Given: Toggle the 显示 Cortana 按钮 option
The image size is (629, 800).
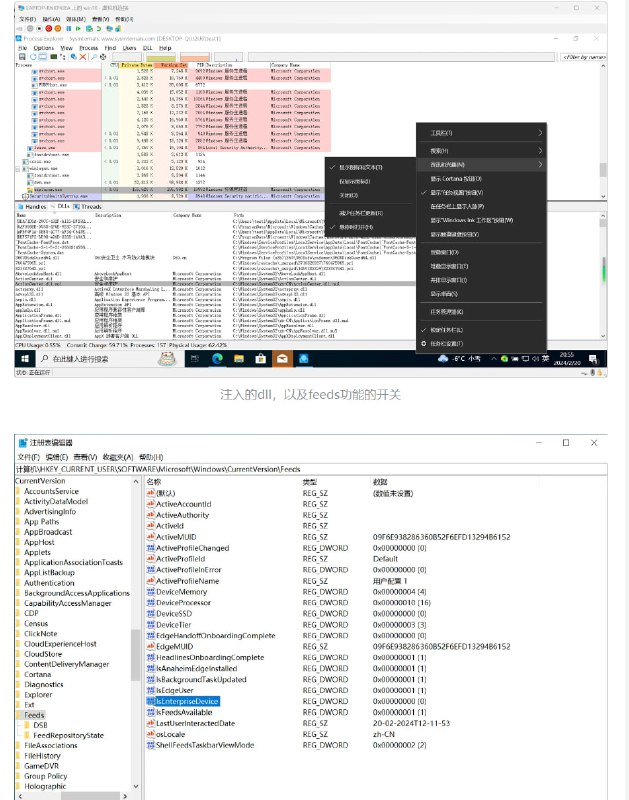Looking at the screenshot, I should tap(481, 179).
